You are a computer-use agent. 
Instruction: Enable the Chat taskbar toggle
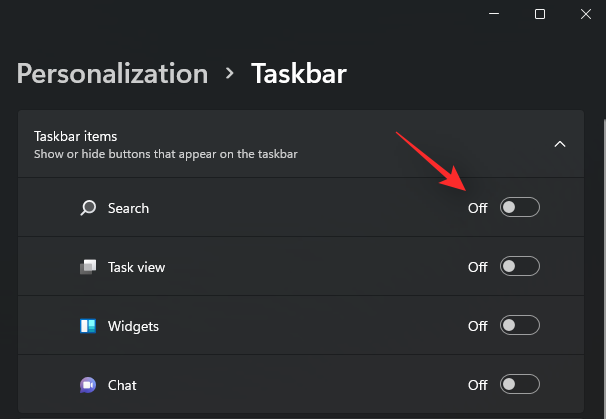tap(520, 385)
